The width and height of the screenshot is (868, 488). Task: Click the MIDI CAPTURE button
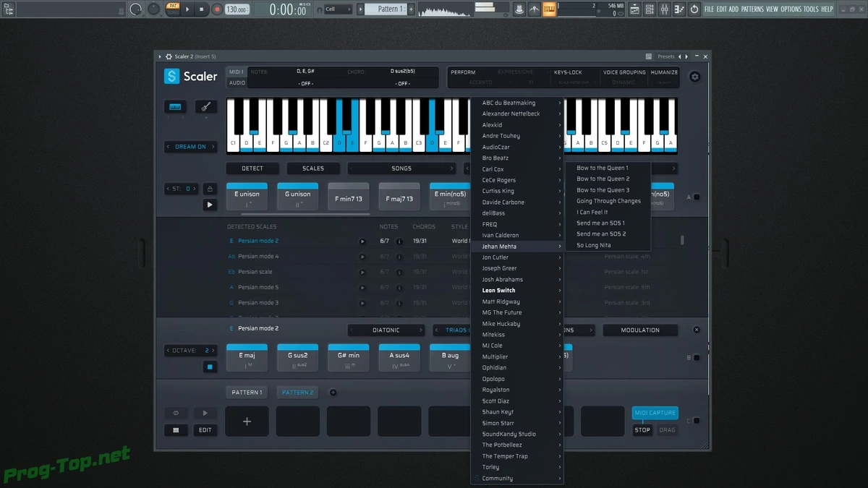pyautogui.click(x=655, y=413)
